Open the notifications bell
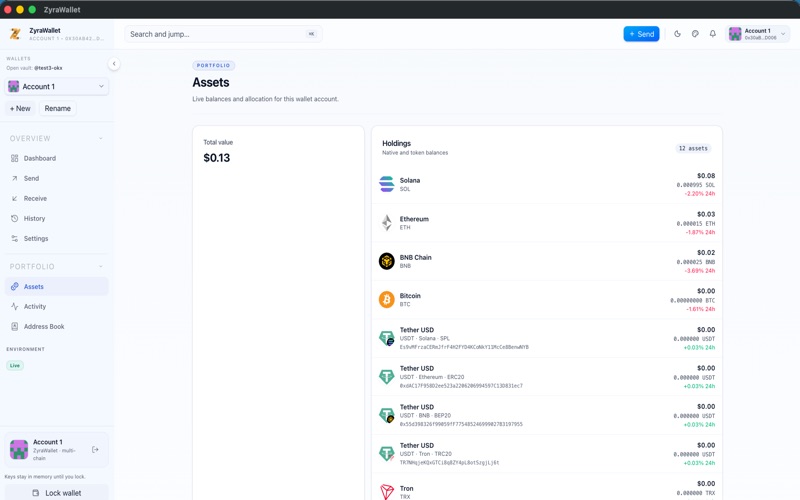The height and width of the screenshot is (500, 800). [713, 34]
